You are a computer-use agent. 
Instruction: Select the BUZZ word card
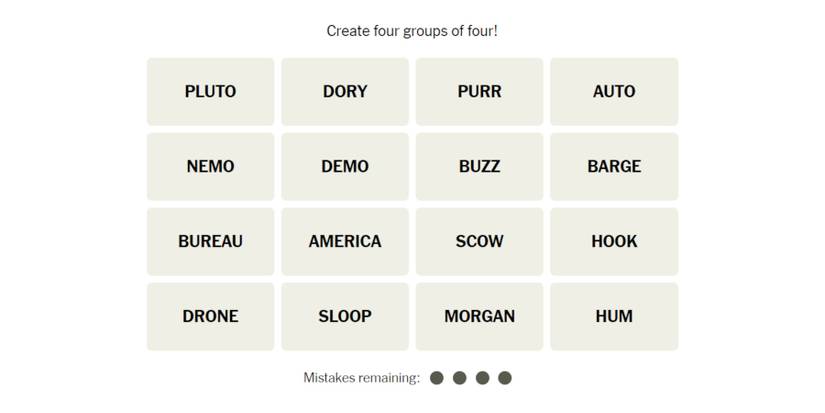pyautogui.click(x=479, y=166)
